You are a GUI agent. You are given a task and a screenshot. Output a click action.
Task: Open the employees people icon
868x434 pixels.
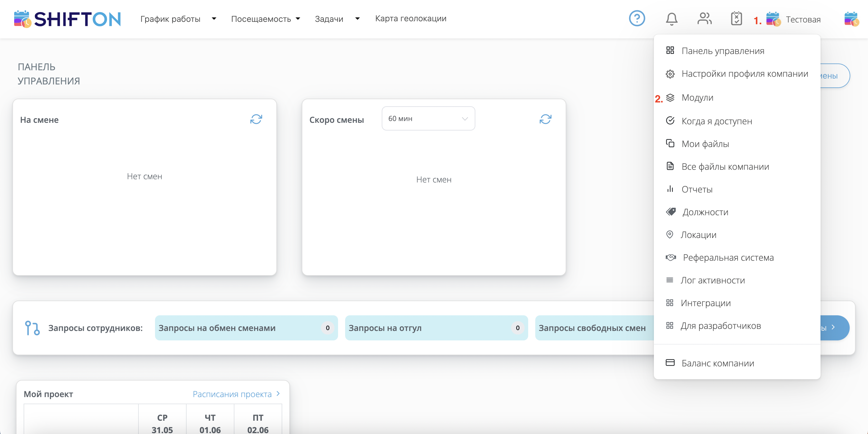704,19
